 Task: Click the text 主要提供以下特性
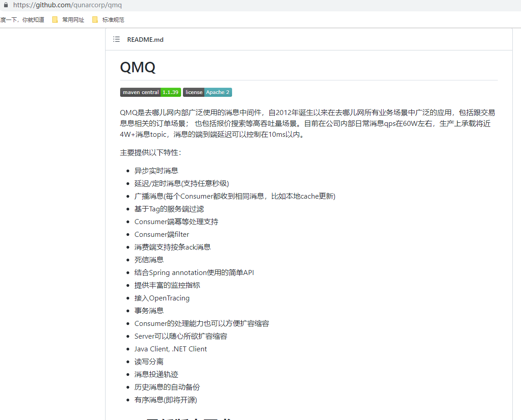click(151, 153)
